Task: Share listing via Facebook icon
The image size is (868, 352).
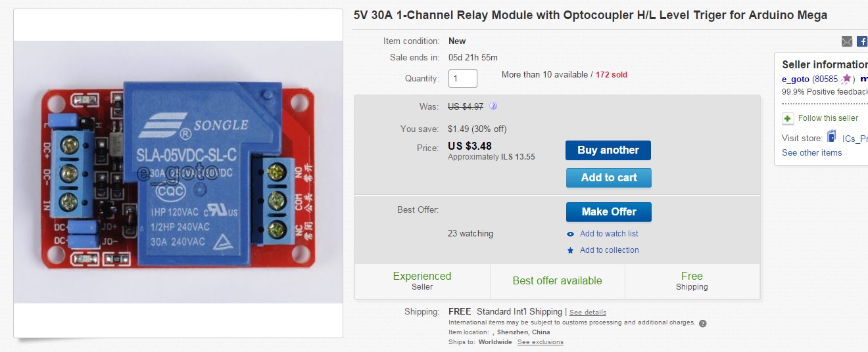Action: (x=862, y=41)
